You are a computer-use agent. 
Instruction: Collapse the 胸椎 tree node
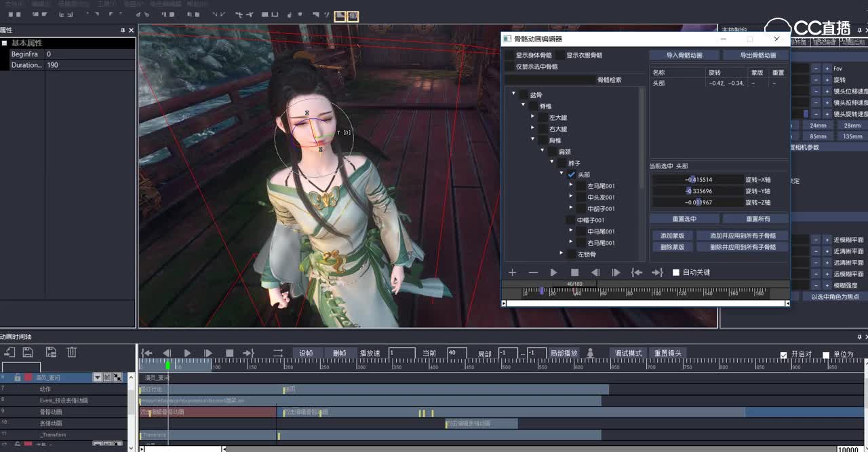click(x=533, y=140)
